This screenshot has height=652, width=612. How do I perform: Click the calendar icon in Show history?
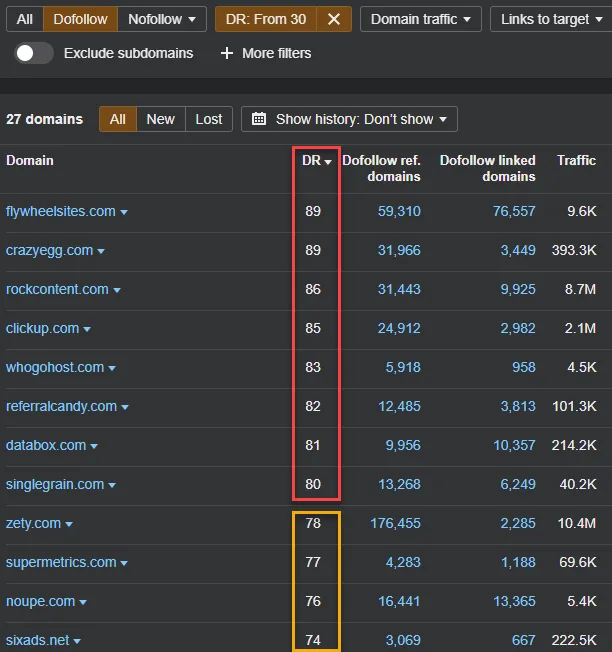pyautogui.click(x=259, y=119)
